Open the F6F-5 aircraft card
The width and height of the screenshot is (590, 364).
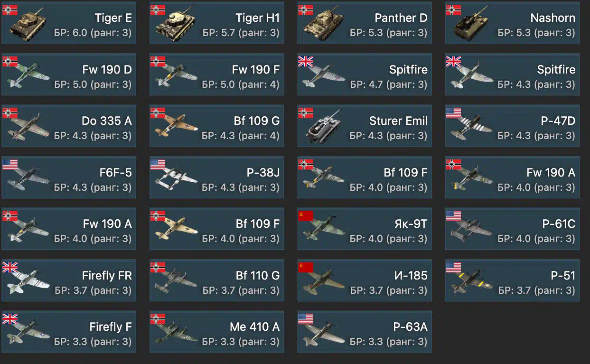click(69, 177)
